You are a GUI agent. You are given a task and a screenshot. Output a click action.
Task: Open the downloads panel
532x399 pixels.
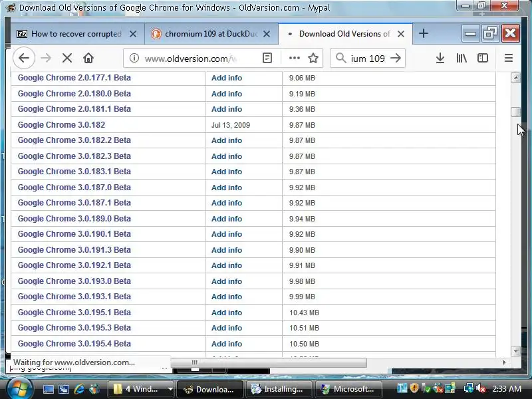[x=440, y=58]
